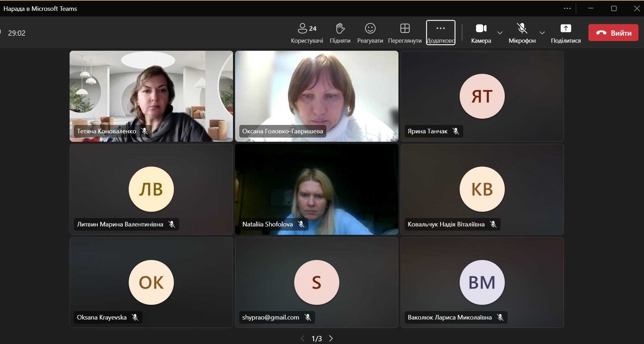Go to next page of participants
644x344 pixels.
[331, 338]
